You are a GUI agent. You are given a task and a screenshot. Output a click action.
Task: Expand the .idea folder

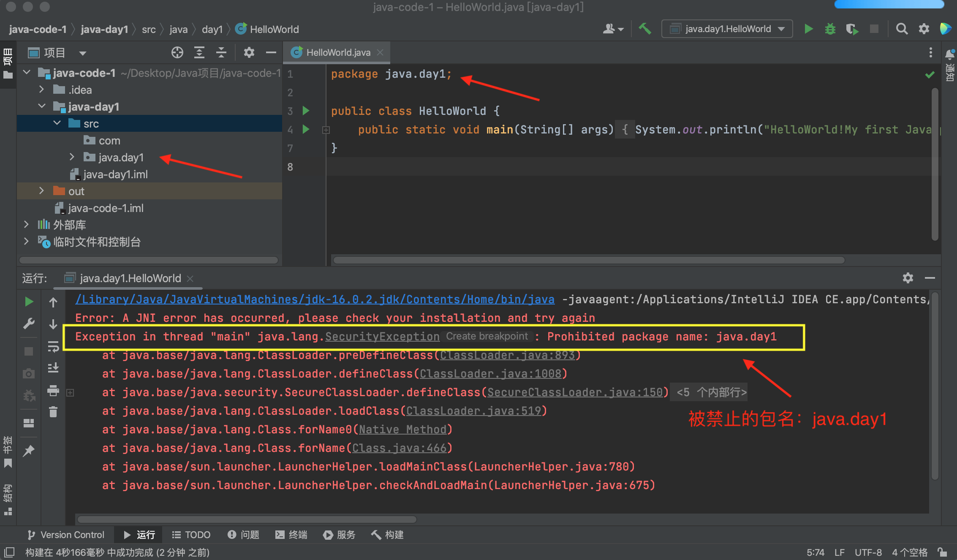tap(41, 90)
